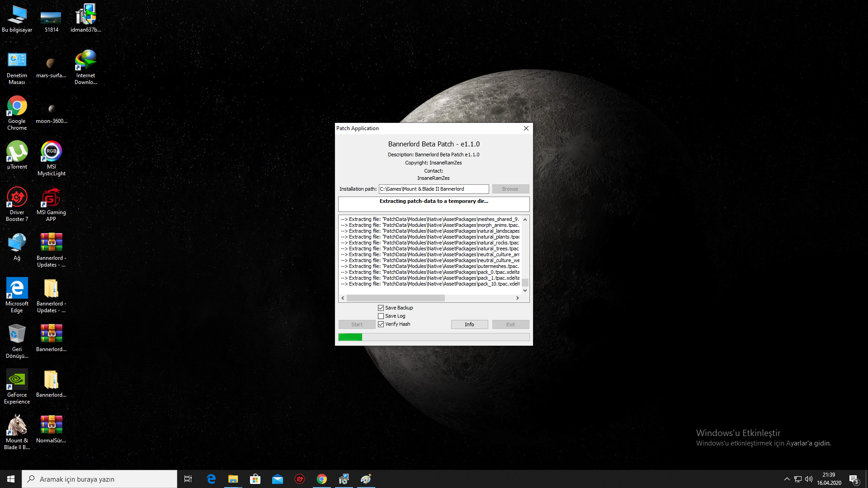Close the Patch Application dialog
The image size is (868, 488).
(x=526, y=128)
